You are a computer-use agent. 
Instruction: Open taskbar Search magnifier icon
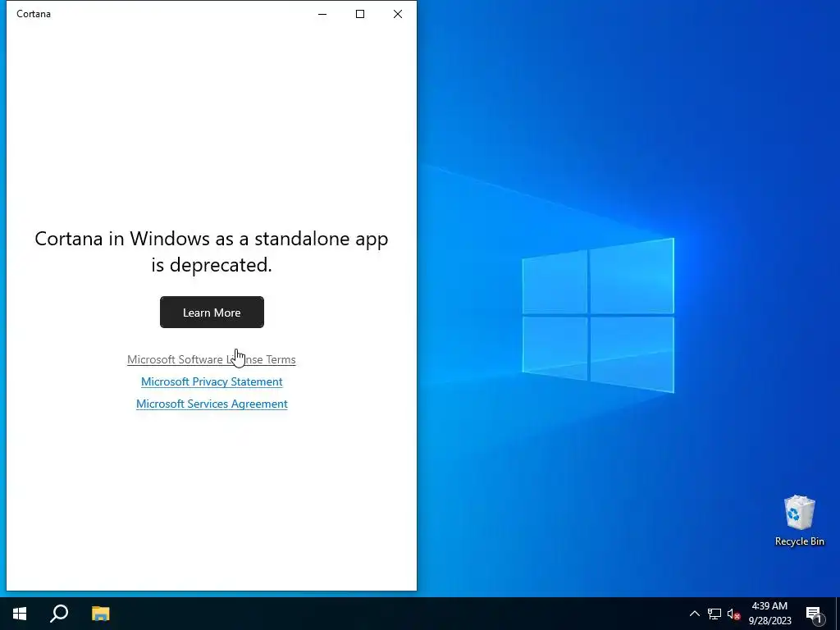59,614
